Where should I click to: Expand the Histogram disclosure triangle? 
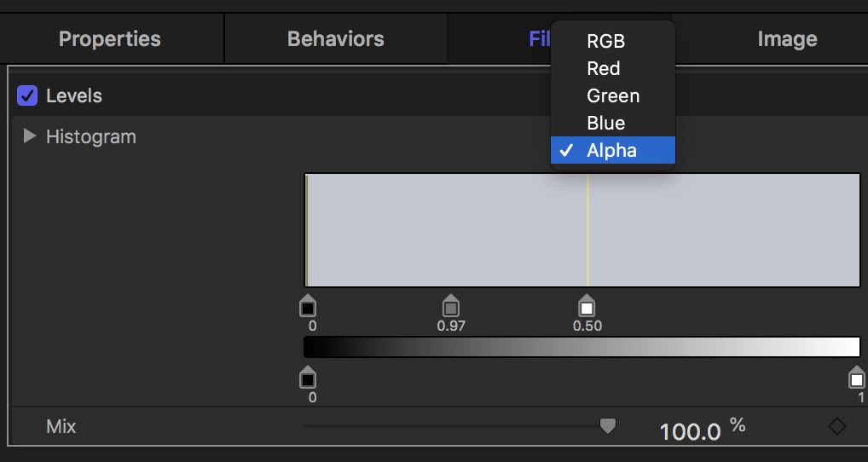pos(30,136)
